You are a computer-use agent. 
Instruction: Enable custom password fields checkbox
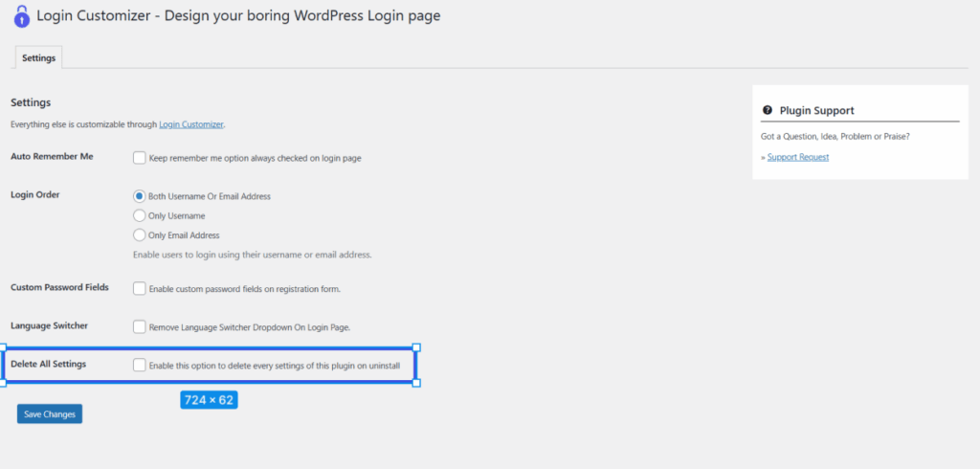tap(140, 288)
